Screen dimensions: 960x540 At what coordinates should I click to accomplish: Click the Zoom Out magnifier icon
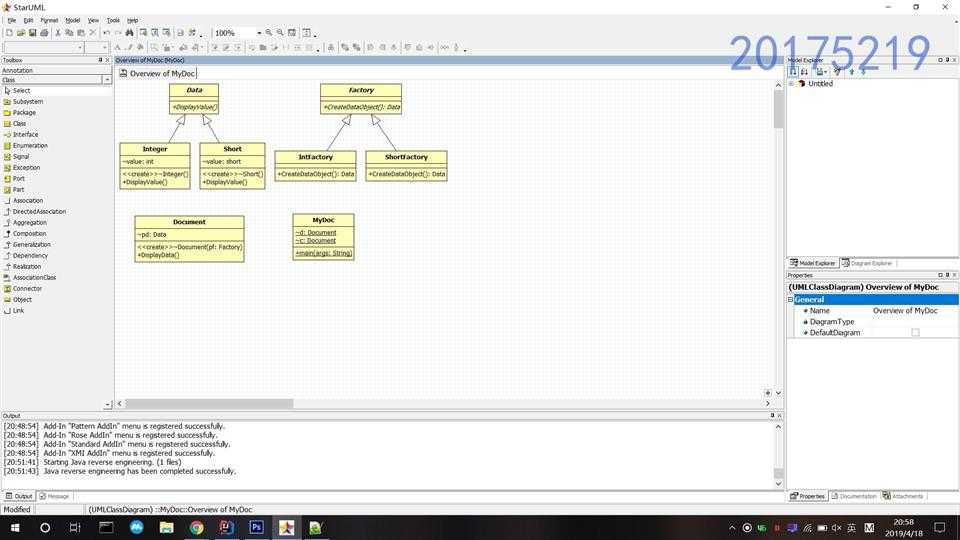click(280, 32)
